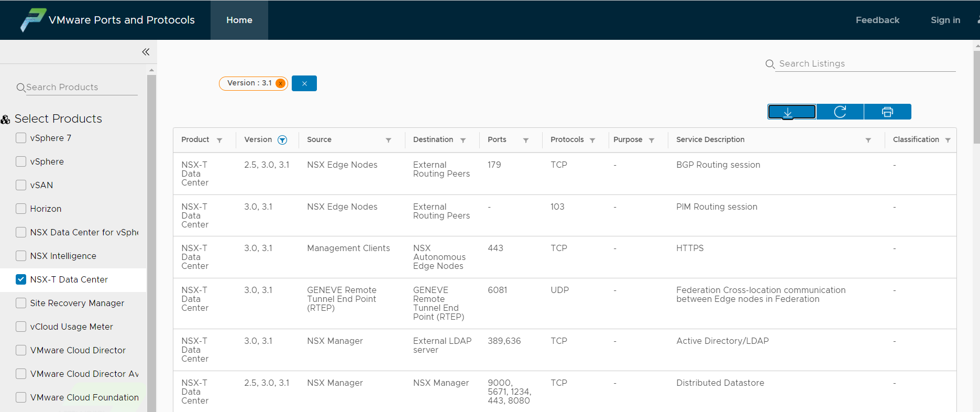Click the Search Products magnifier icon
The height and width of the screenshot is (412, 980).
21,88
